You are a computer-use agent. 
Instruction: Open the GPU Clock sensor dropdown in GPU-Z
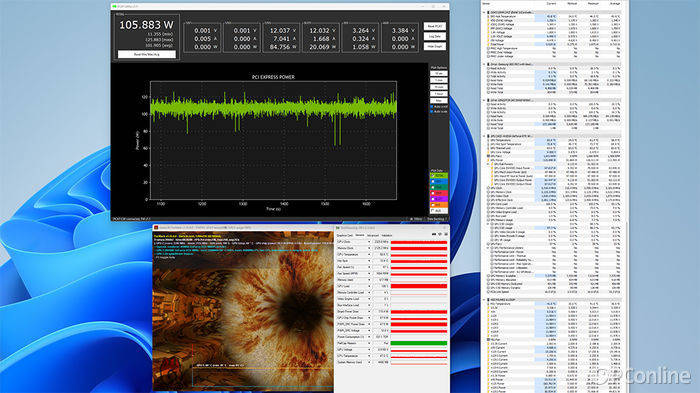369,242
